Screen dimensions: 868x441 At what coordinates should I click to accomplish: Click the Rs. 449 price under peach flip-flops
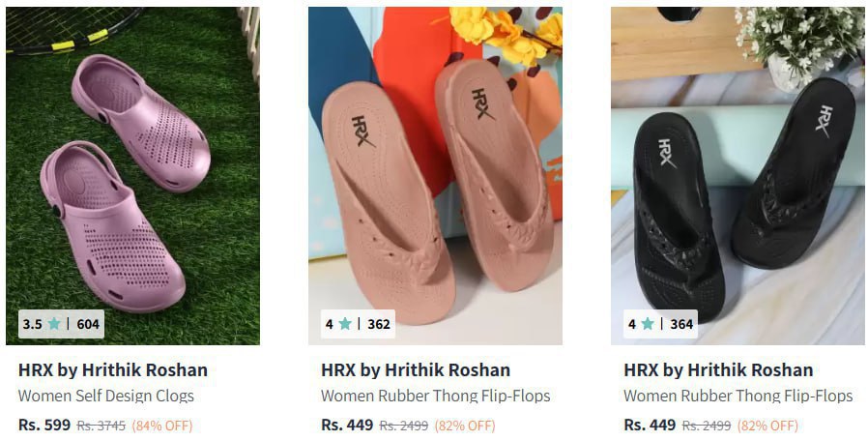tap(347, 425)
